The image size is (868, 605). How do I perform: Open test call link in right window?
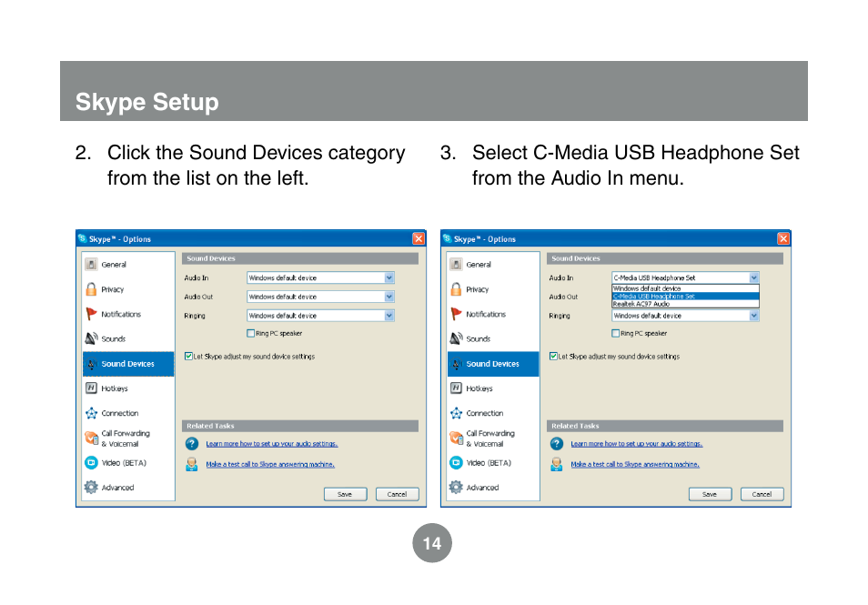(635, 464)
